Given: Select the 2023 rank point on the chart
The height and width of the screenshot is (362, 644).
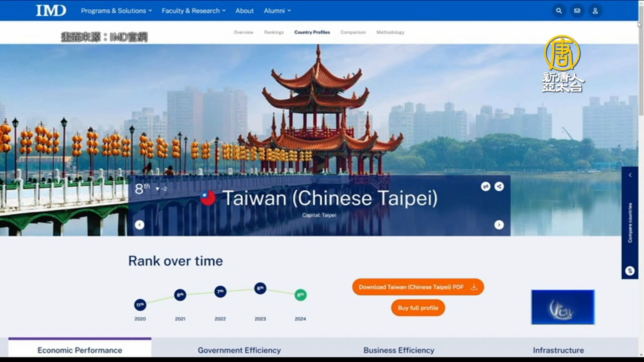Looking at the screenshot, I should click(260, 288).
